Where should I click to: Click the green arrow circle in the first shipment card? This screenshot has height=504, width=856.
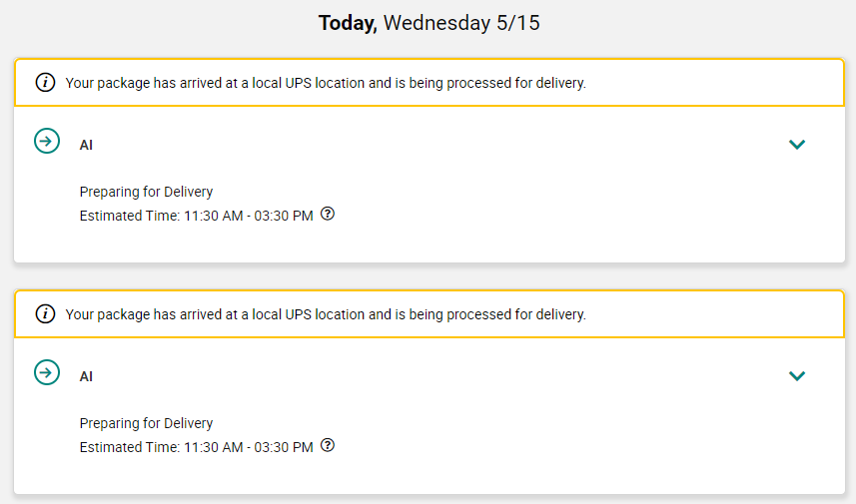[x=47, y=141]
